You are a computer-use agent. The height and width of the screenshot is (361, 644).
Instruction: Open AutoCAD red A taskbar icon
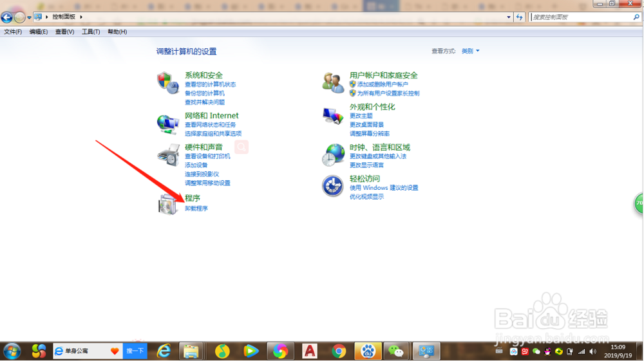pos(310,351)
